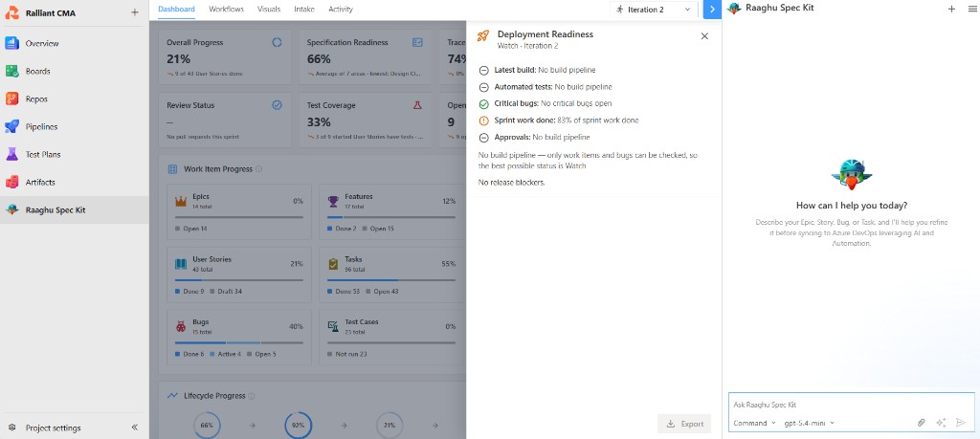Click the send message icon

click(961, 423)
